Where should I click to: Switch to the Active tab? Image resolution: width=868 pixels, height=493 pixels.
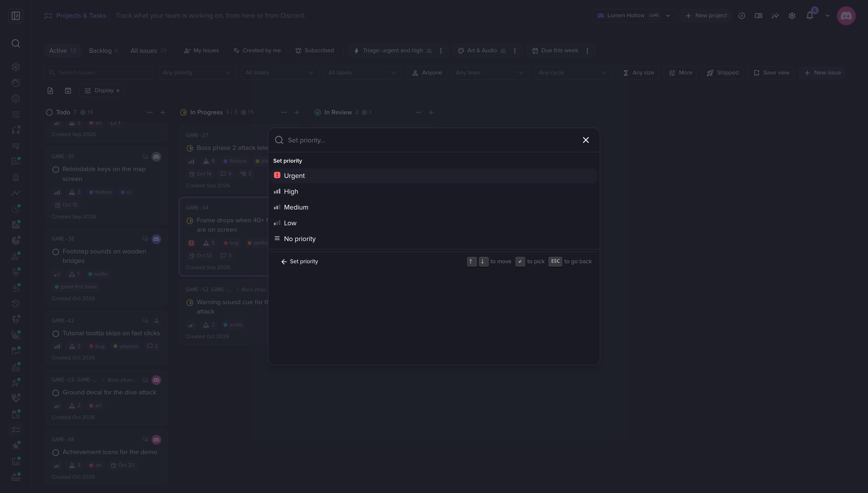pyautogui.click(x=63, y=51)
